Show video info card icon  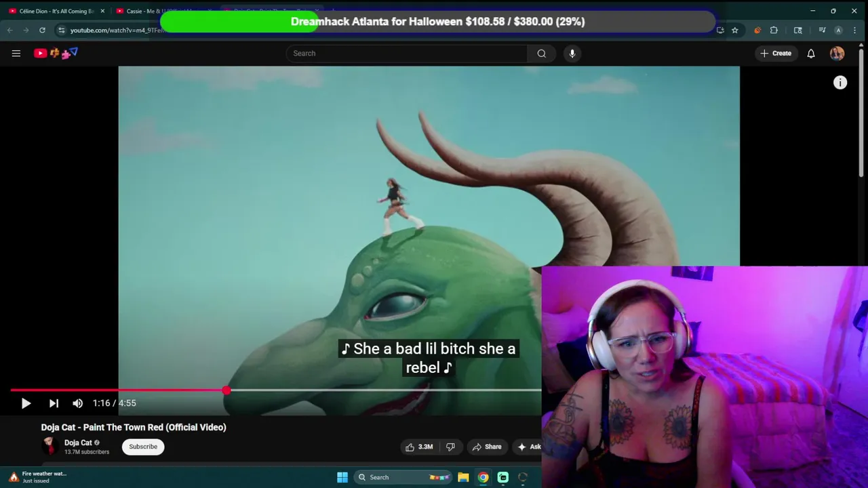(x=840, y=83)
